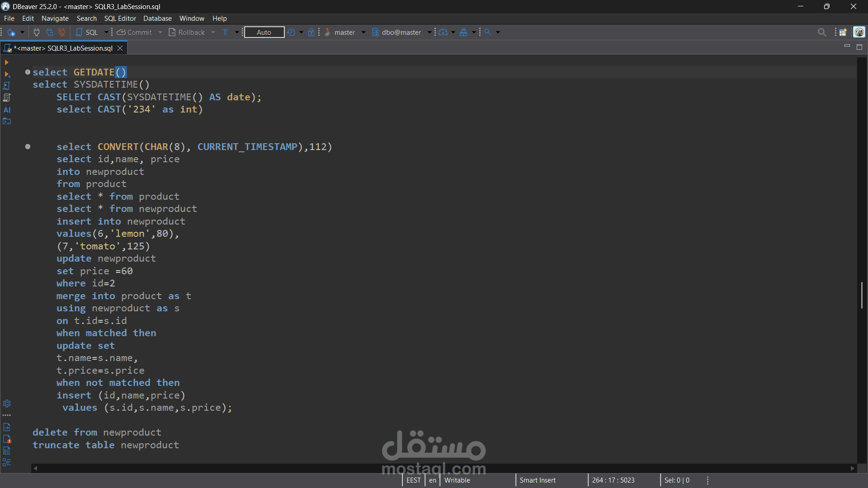The image size is (868, 488).
Task: Open the dbo@master schema dropdown arrow
Action: pos(429,32)
